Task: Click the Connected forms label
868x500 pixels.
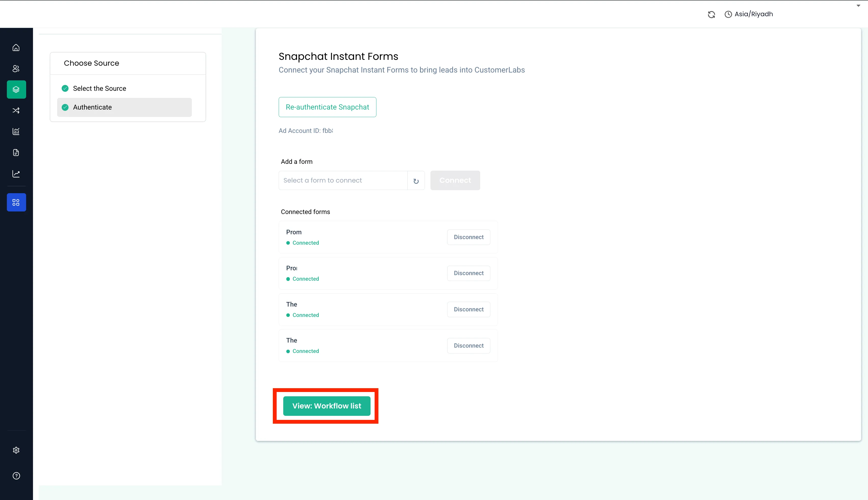Action: 305,212
